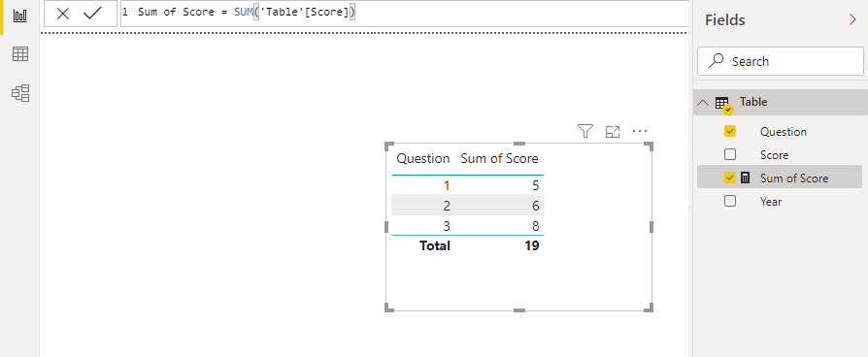Select the Year field name
868x357 pixels.
[771, 202]
